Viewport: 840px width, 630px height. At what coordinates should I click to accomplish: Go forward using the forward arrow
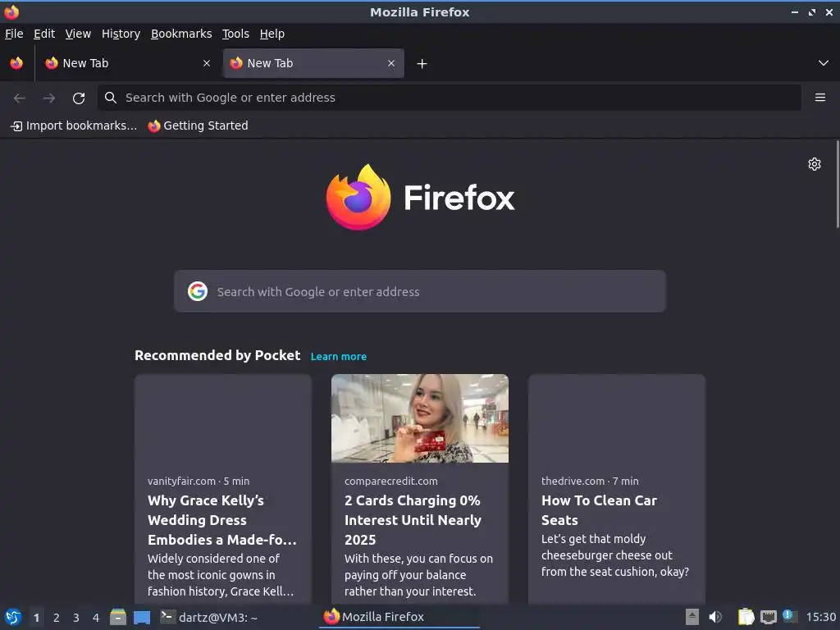tap(49, 98)
